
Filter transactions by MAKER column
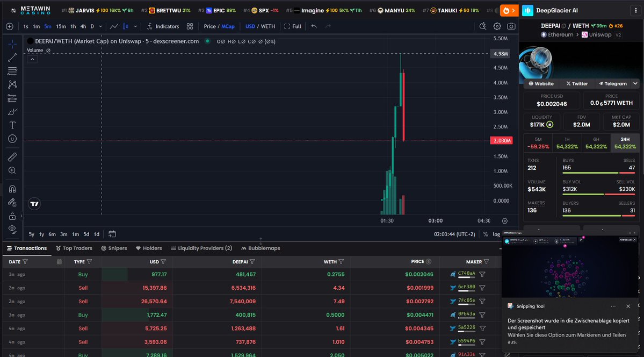coord(487,262)
